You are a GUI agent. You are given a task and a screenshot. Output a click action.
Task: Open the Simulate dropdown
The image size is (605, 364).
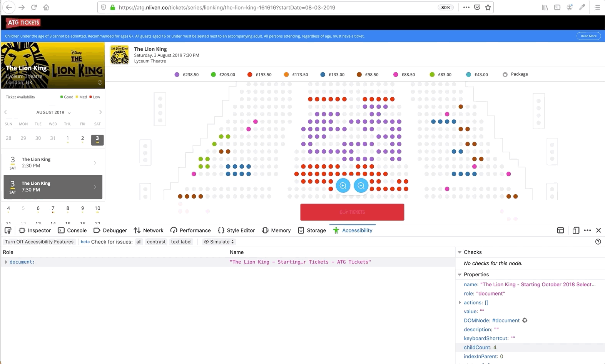coord(219,242)
